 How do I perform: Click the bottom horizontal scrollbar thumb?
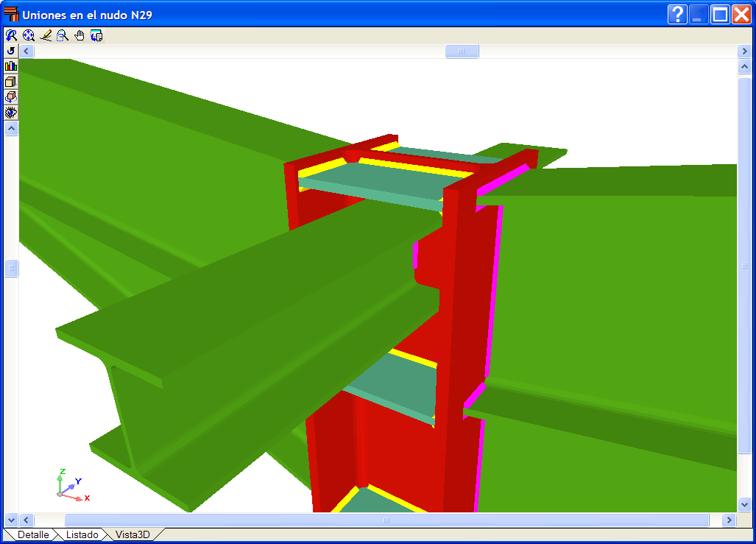click(386, 520)
